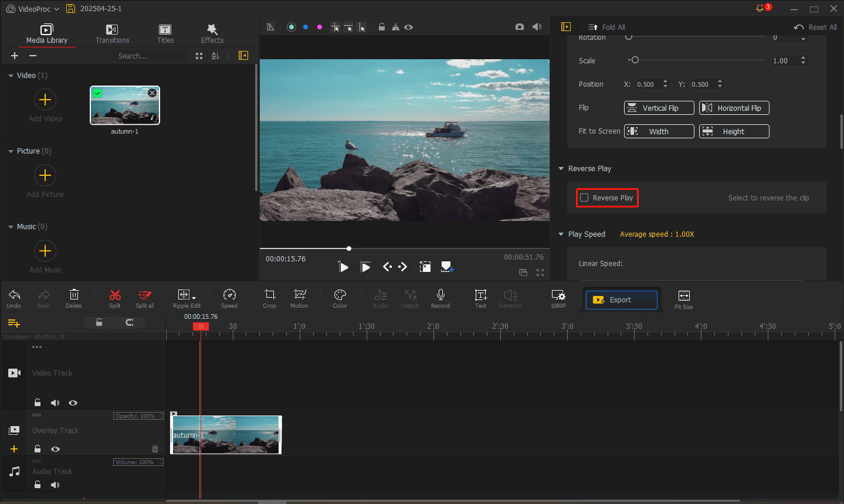Select the Split all tool

[144, 298]
